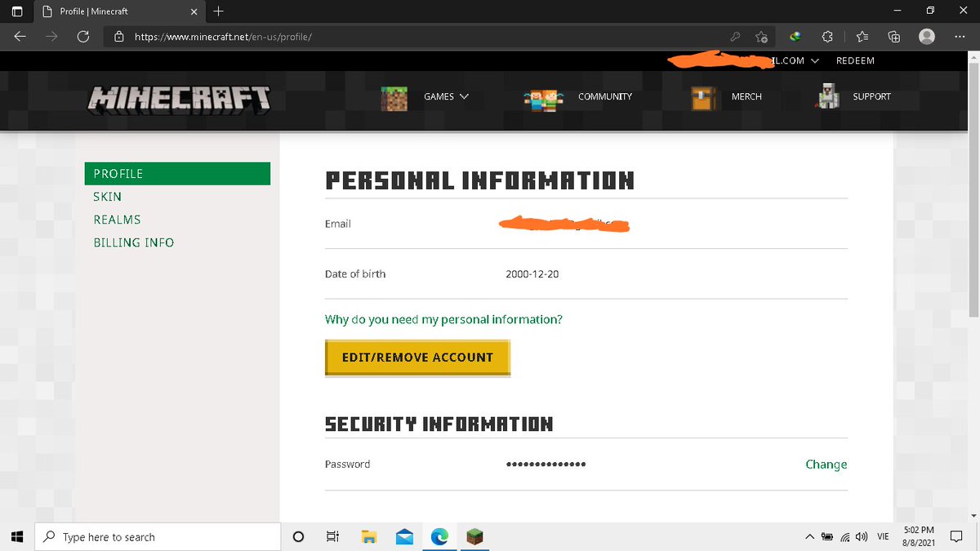Open Favorites list icon
The height and width of the screenshot is (551, 980).
click(862, 37)
